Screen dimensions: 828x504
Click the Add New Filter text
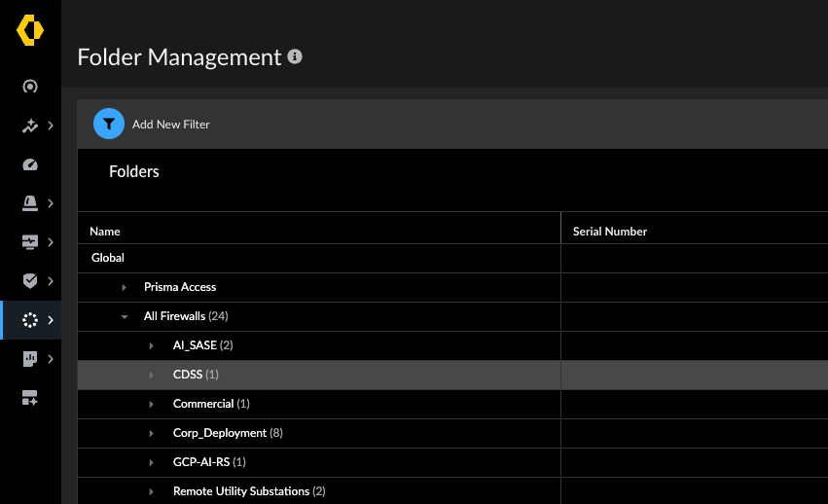tap(170, 125)
